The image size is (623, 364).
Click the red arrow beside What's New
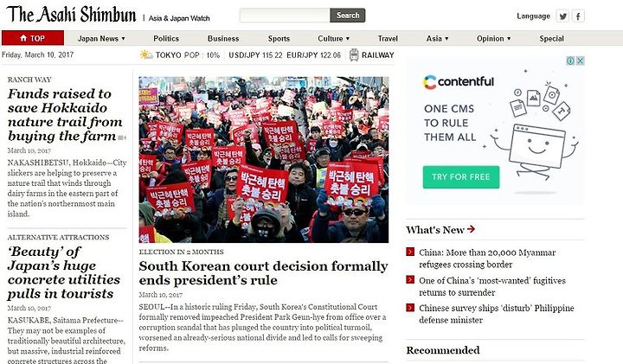pyautogui.click(x=471, y=229)
